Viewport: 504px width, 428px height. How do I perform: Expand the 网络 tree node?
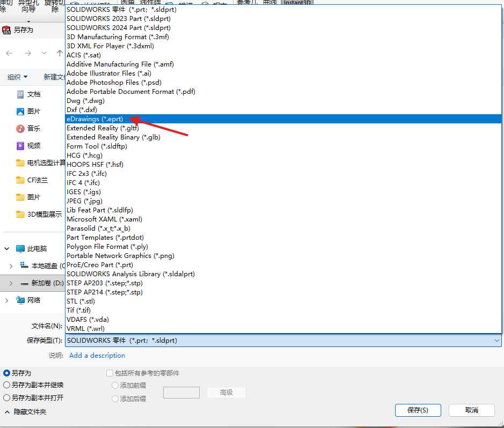pos(7,300)
